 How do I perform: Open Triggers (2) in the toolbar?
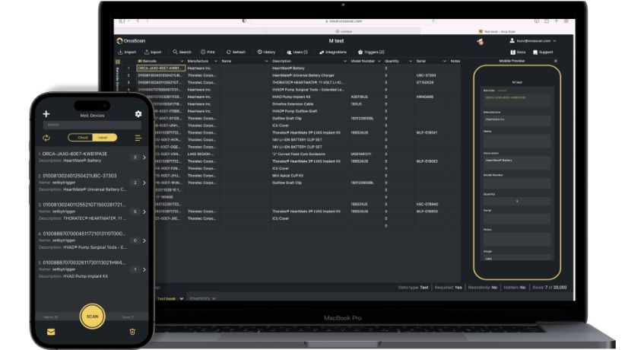(x=370, y=52)
